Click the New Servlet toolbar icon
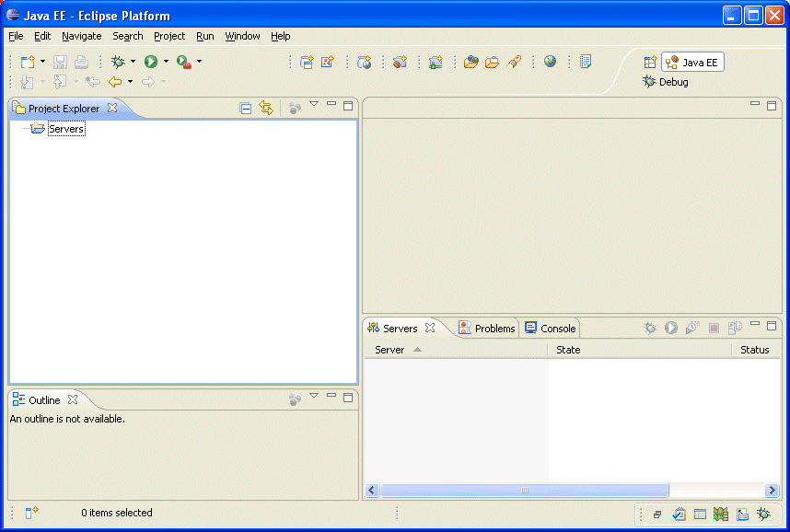This screenshot has width=790, height=532. (x=328, y=62)
